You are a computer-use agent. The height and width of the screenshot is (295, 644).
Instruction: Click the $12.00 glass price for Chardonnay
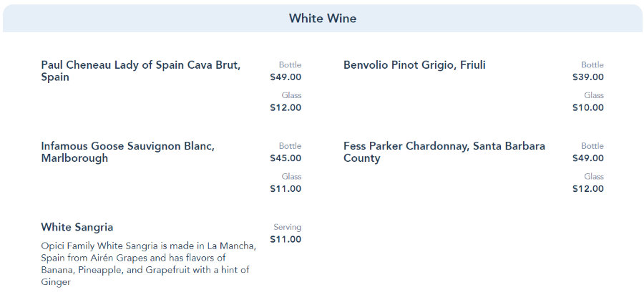(587, 189)
